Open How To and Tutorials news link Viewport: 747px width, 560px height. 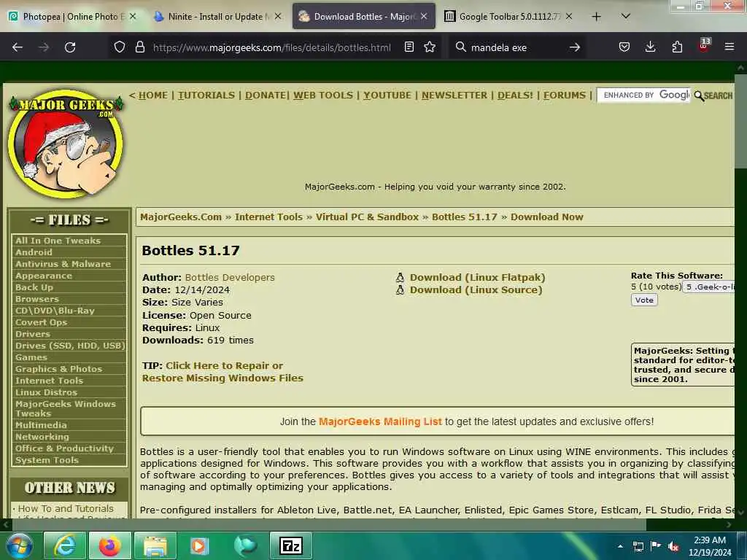[66, 508]
